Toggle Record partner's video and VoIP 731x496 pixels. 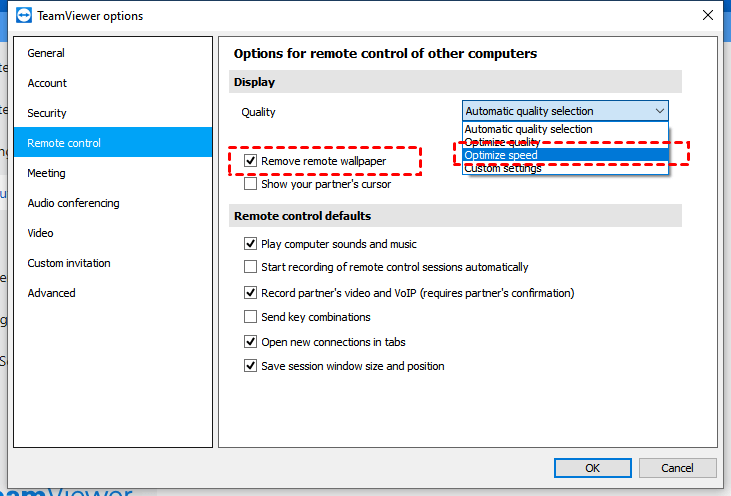pyautogui.click(x=251, y=293)
